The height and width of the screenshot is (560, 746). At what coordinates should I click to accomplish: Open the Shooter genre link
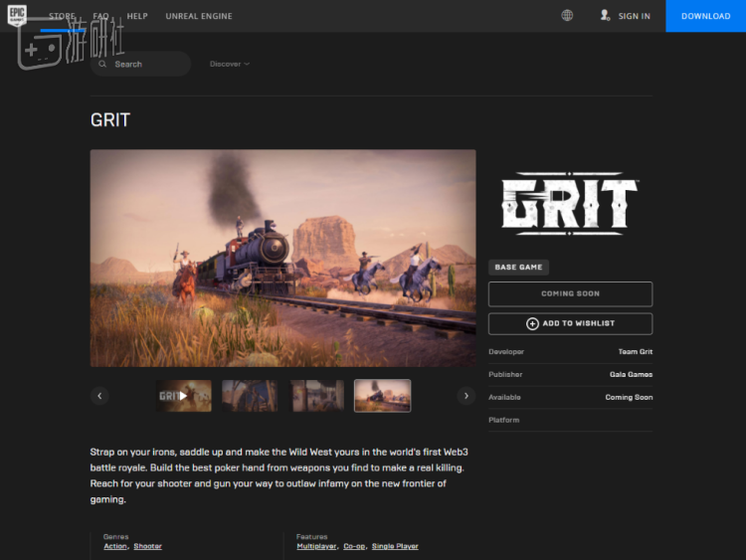(147, 546)
